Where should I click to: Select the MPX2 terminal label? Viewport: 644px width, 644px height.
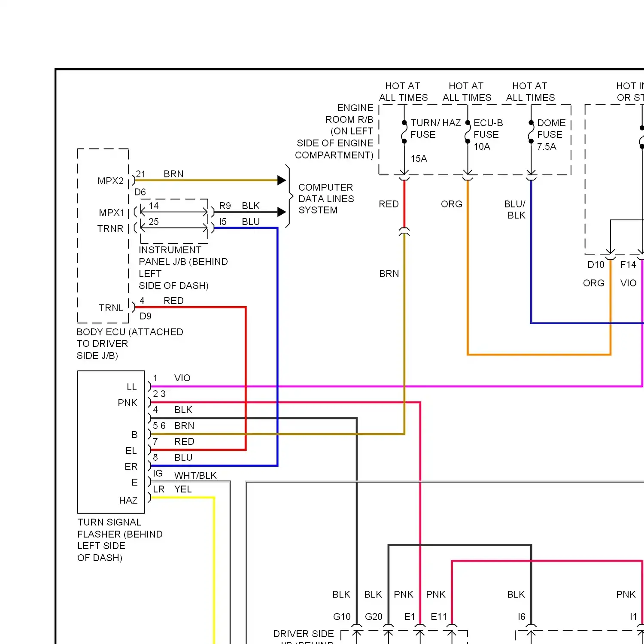pyautogui.click(x=110, y=181)
